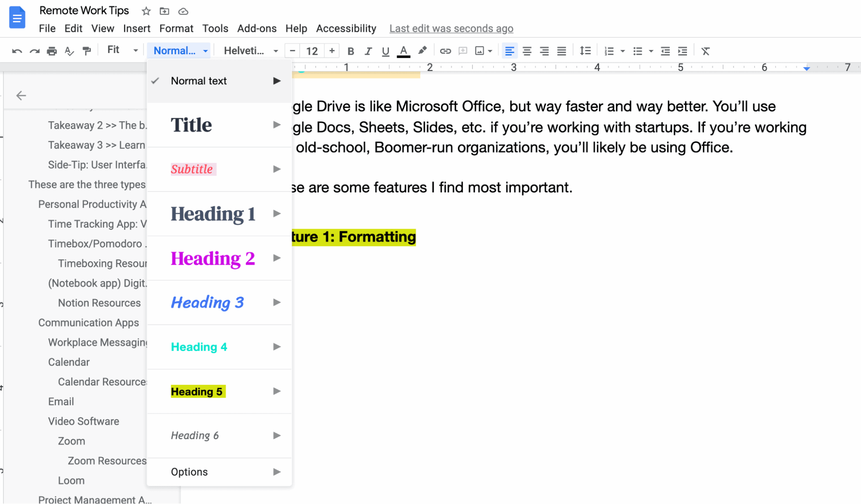Toggle bold formatting
The image size is (861, 504).
coord(351,51)
